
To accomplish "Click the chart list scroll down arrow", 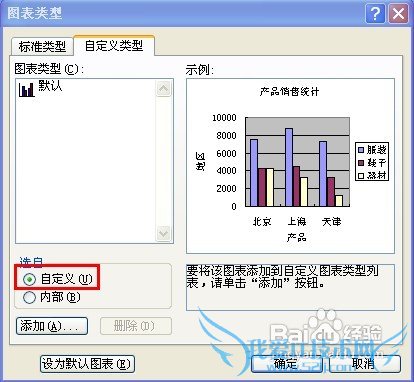I will pos(164,233).
